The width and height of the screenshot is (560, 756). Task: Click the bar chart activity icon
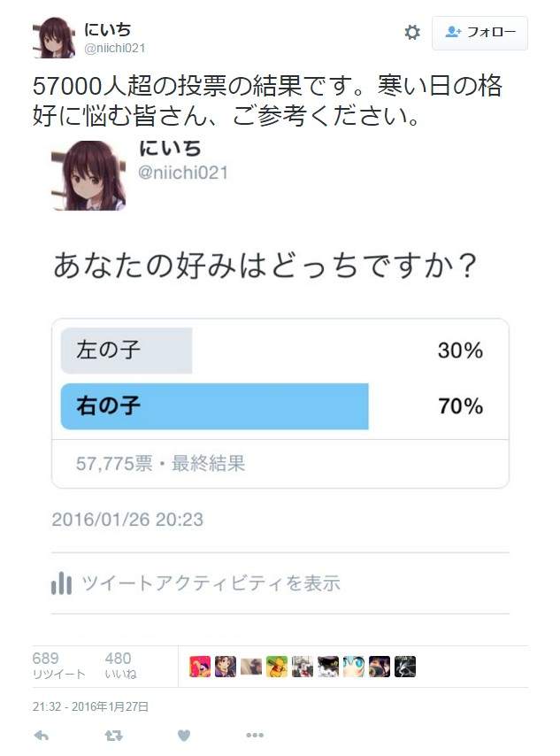61,583
